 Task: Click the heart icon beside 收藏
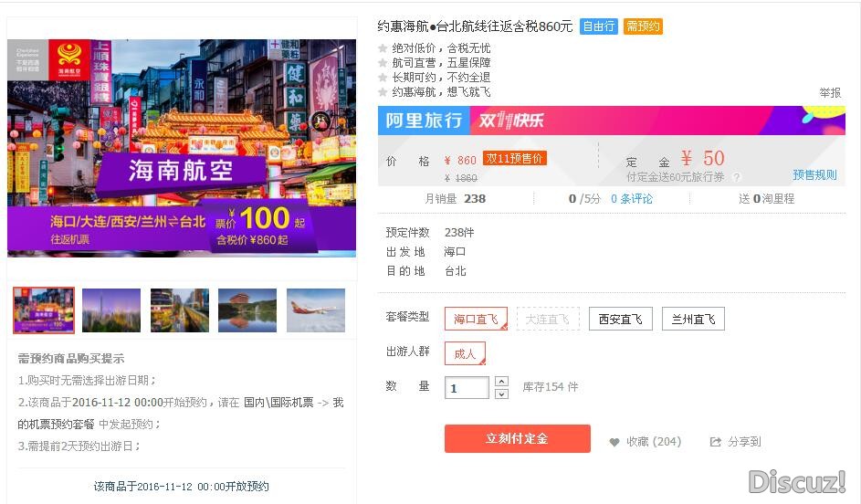(614, 442)
